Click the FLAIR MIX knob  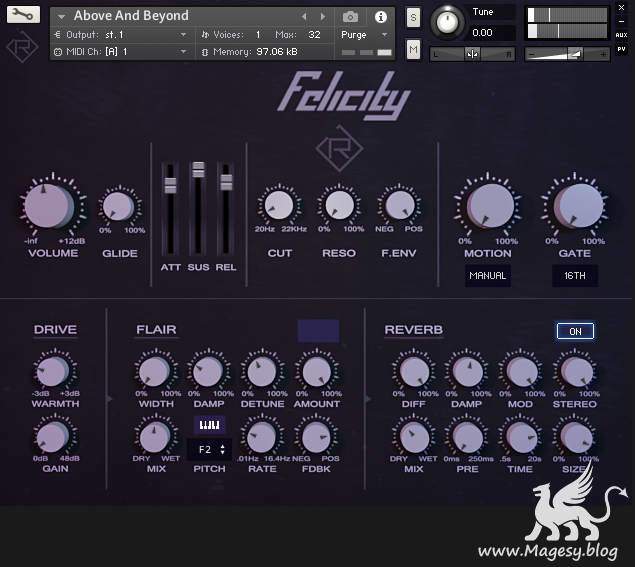tap(155, 437)
